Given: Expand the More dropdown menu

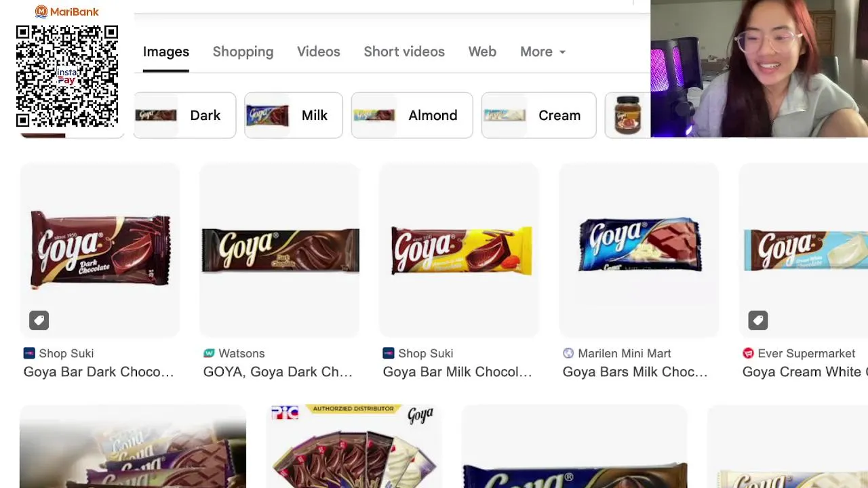Looking at the screenshot, I should pos(542,52).
